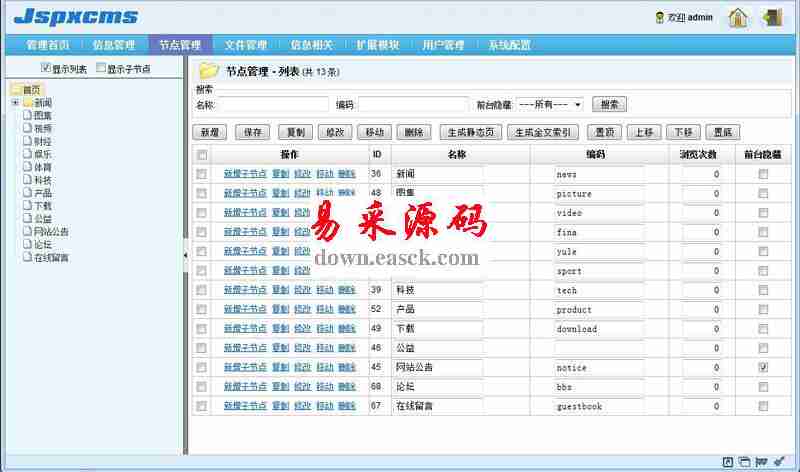Screen dimensions: 800x472
Task: Click the 图集 page icon in tree
Action: click(x=27, y=115)
